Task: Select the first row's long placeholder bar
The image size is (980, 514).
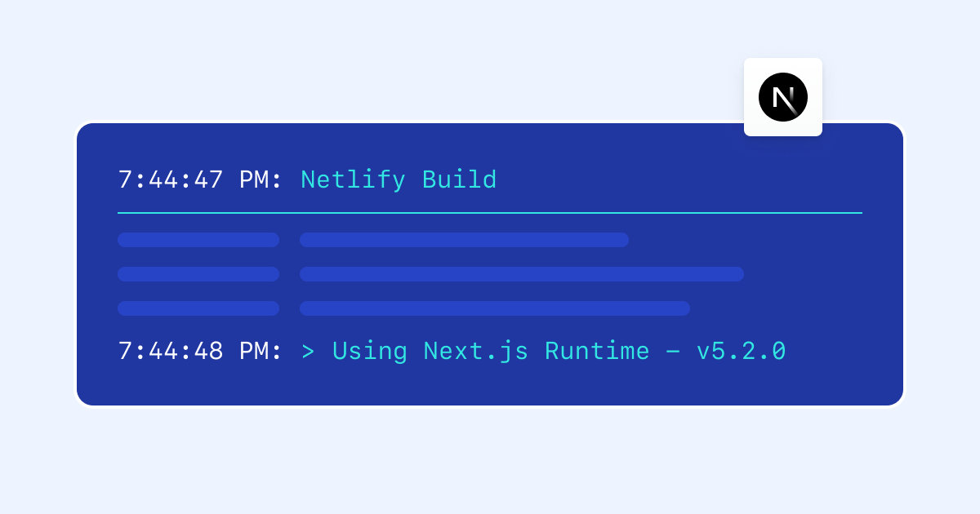Action: (464, 240)
